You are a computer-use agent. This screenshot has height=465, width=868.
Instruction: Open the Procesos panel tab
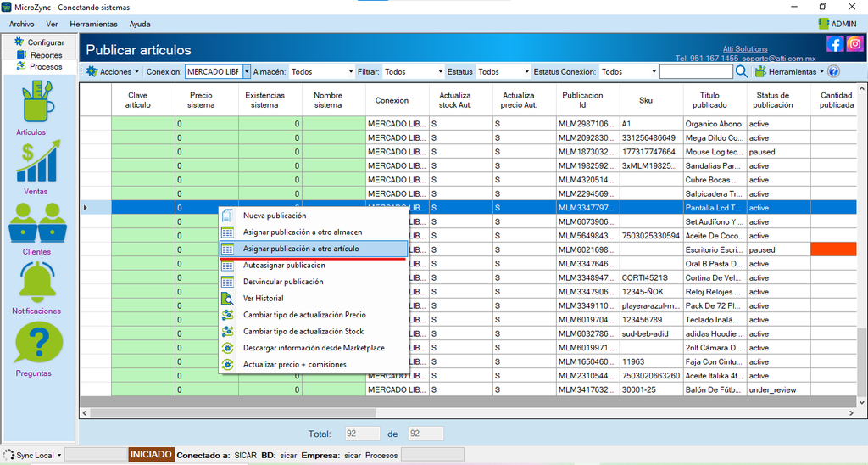click(x=40, y=66)
